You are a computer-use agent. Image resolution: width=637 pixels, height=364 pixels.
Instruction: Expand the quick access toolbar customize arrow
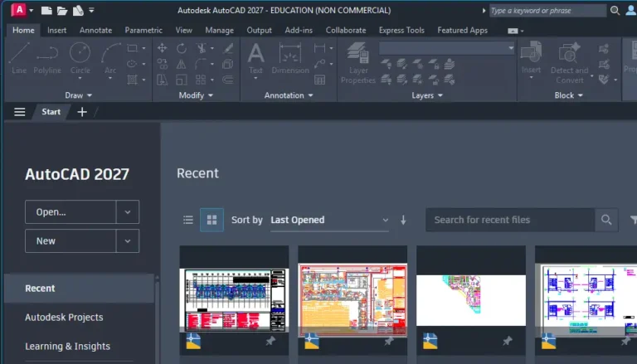tap(91, 11)
